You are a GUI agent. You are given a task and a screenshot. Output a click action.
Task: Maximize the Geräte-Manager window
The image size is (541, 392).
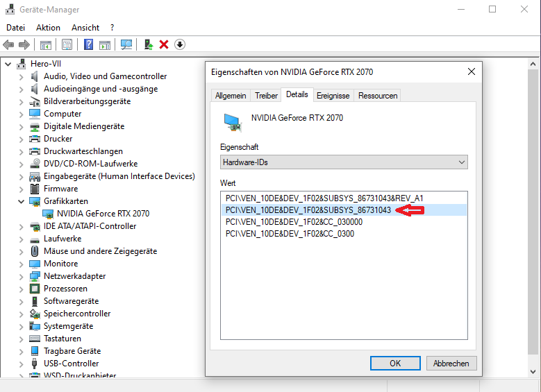492,9
